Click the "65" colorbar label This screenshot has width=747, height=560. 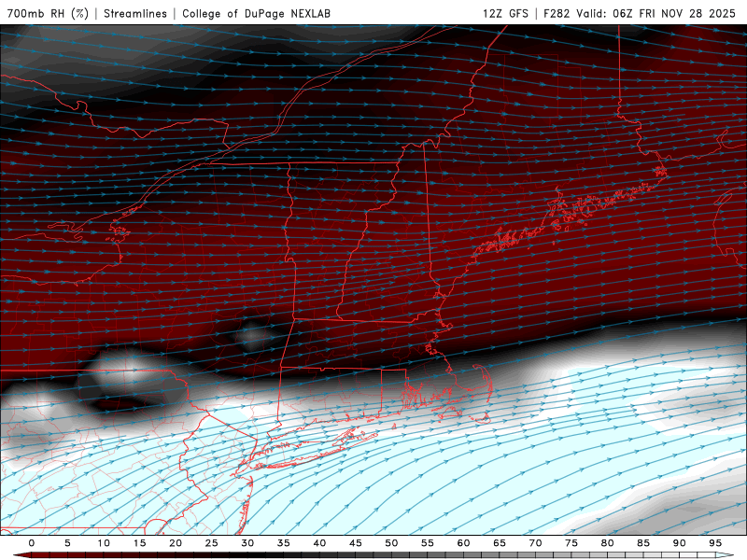(x=500, y=543)
